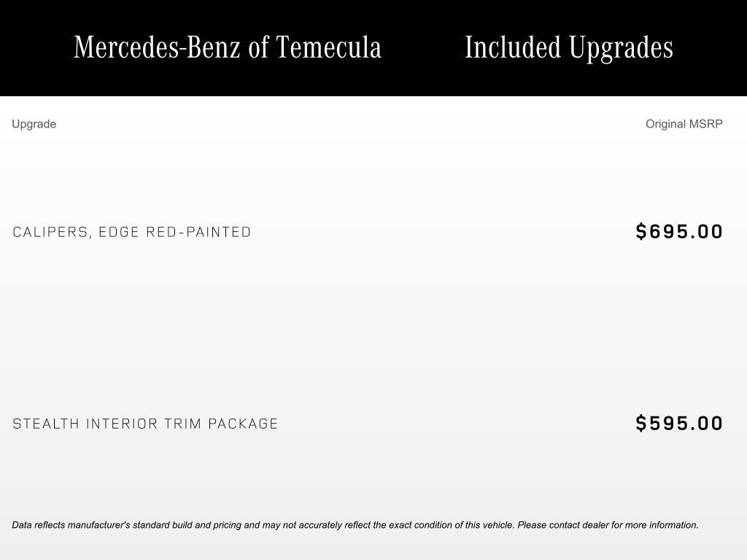This screenshot has height=560, width=747.
Task: Click the word STEALTH in the second row
Action: (x=46, y=424)
